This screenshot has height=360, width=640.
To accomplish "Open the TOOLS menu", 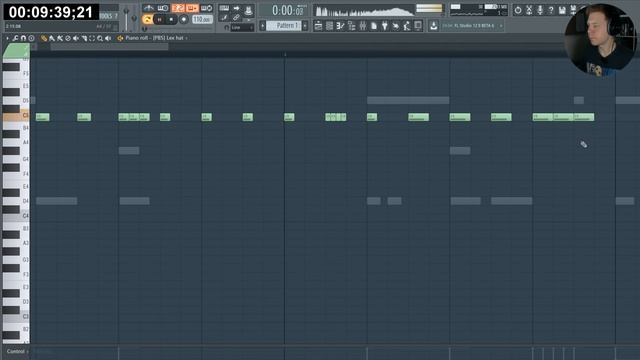I will (108, 16).
